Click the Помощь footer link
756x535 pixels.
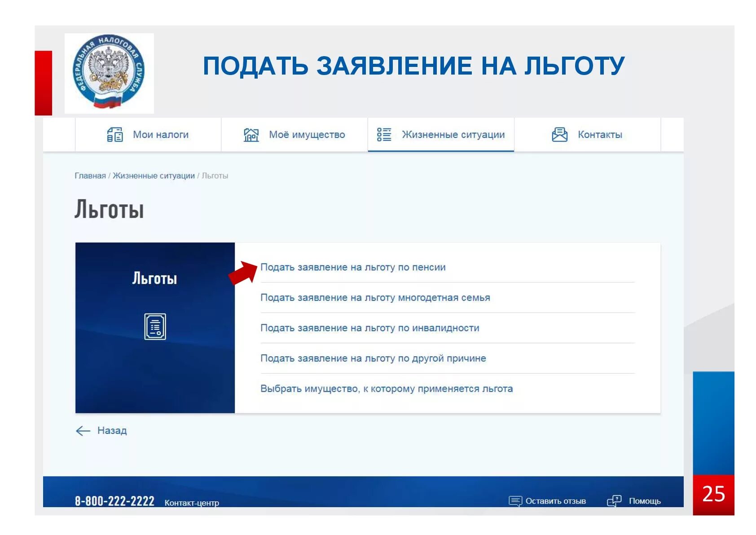(645, 501)
